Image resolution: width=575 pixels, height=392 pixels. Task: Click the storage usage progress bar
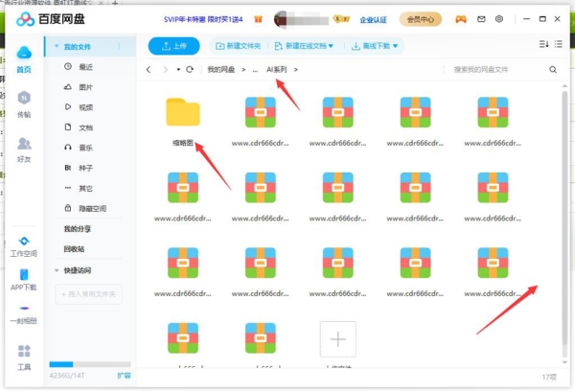[x=90, y=364]
